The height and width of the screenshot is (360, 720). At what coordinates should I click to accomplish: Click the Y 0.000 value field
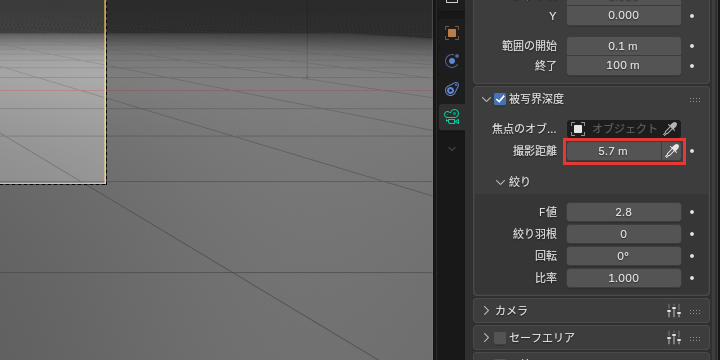(x=624, y=16)
